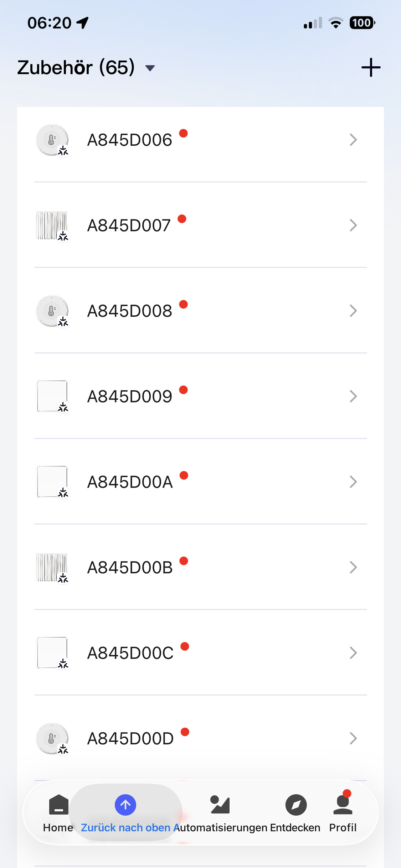Tap the switch icon for A845D00C
The height and width of the screenshot is (868, 401).
click(52, 653)
